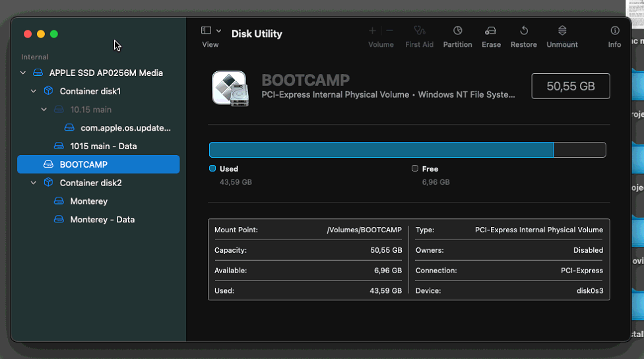Select Monterey - Data volume
The image size is (644, 359).
point(102,220)
